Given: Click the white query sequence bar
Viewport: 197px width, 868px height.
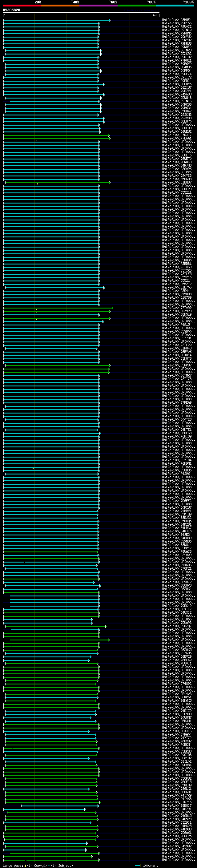Looking at the screenshot, I should point(81,12).
